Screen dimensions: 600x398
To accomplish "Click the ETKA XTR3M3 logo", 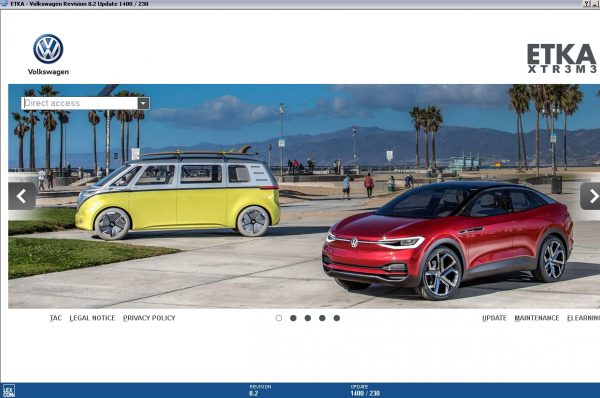I will 562,58.
